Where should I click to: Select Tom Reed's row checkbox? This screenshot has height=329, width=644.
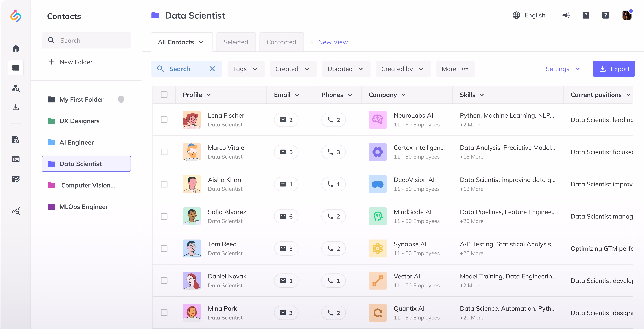point(164,249)
